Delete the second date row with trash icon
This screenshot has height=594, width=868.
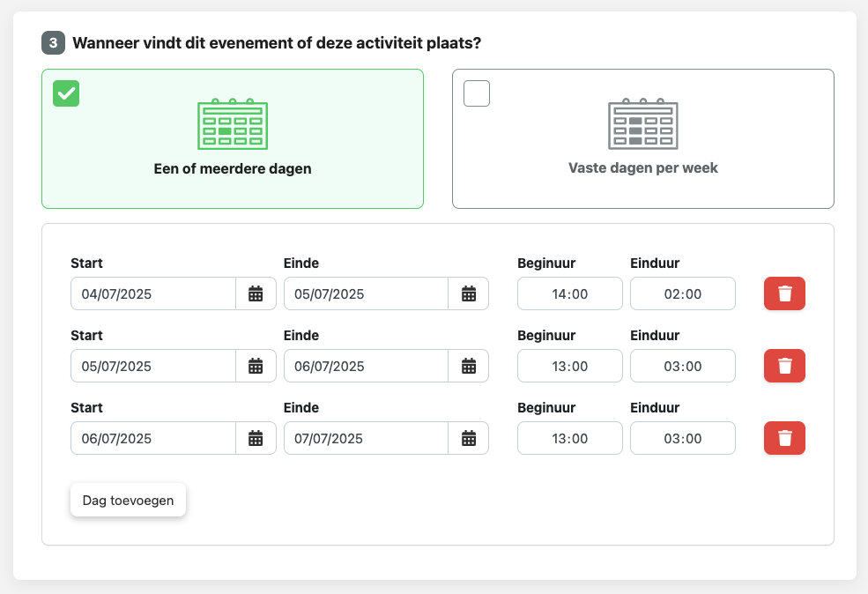[784, 367]
